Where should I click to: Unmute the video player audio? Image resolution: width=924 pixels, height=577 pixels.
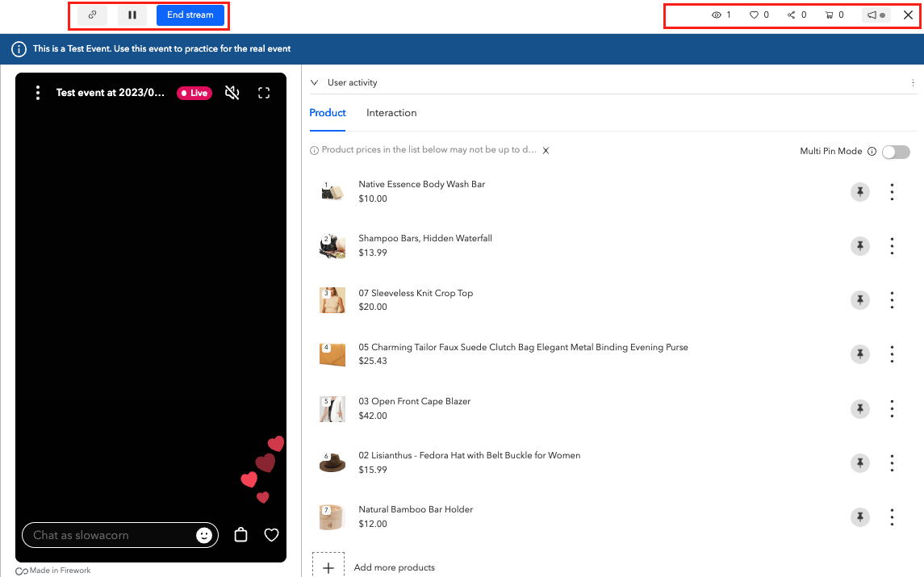[232, 93]
